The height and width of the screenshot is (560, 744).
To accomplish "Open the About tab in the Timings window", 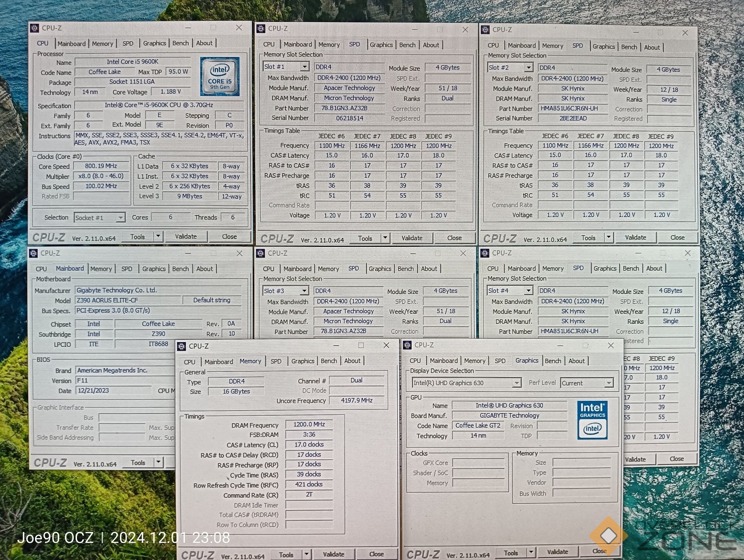I will [352, 361].
